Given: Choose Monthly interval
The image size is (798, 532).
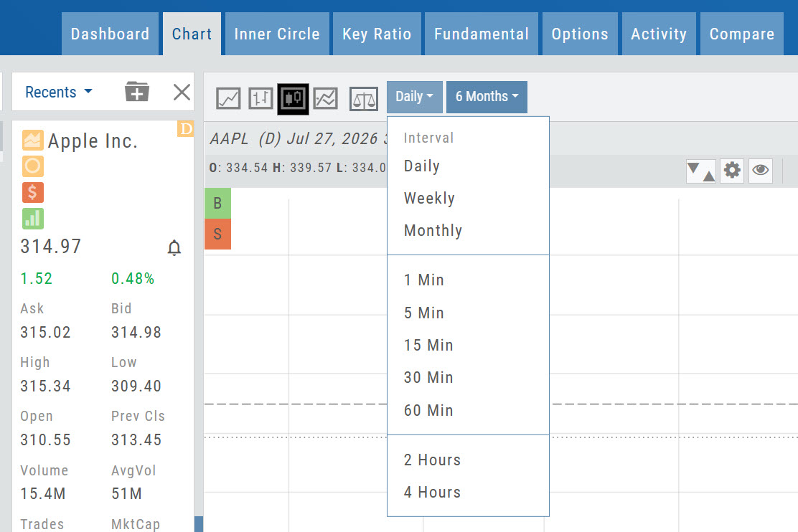Looking at the screenshot, I should click(468, 231).
